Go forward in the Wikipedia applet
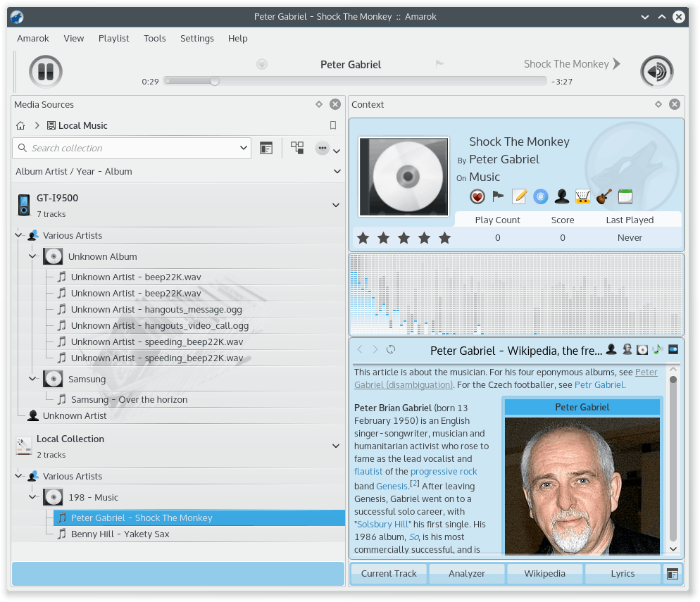The width and height of the screenshot is (700, 602). pos(375,349)
